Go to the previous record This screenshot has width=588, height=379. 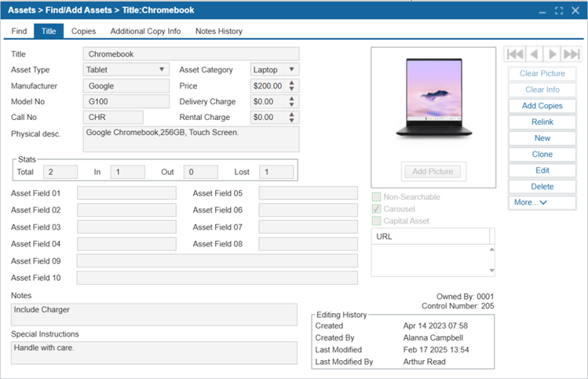[x=534, y=54]
